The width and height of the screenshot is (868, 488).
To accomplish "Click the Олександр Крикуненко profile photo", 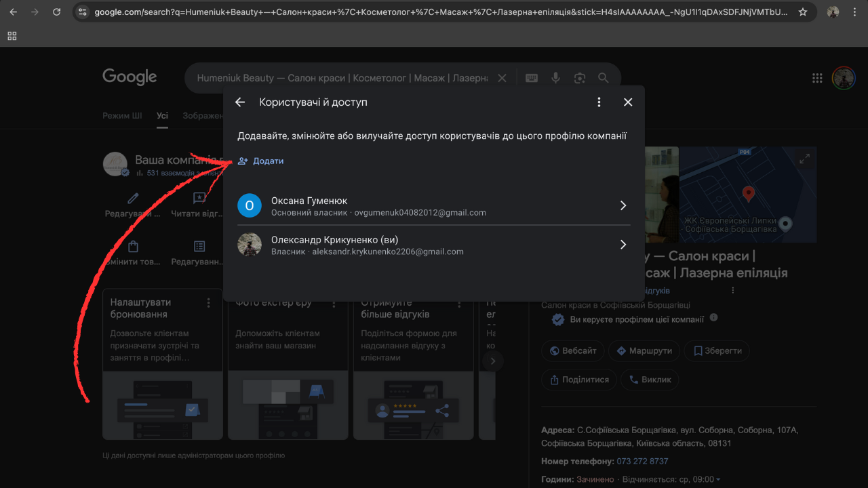I will tap(250, 245).
